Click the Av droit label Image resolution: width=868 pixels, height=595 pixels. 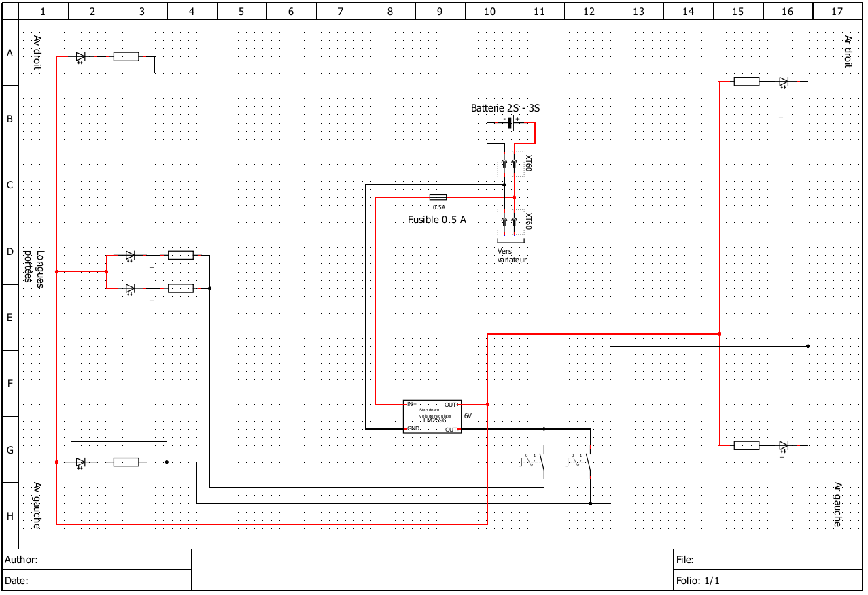[x=37, y=53]
